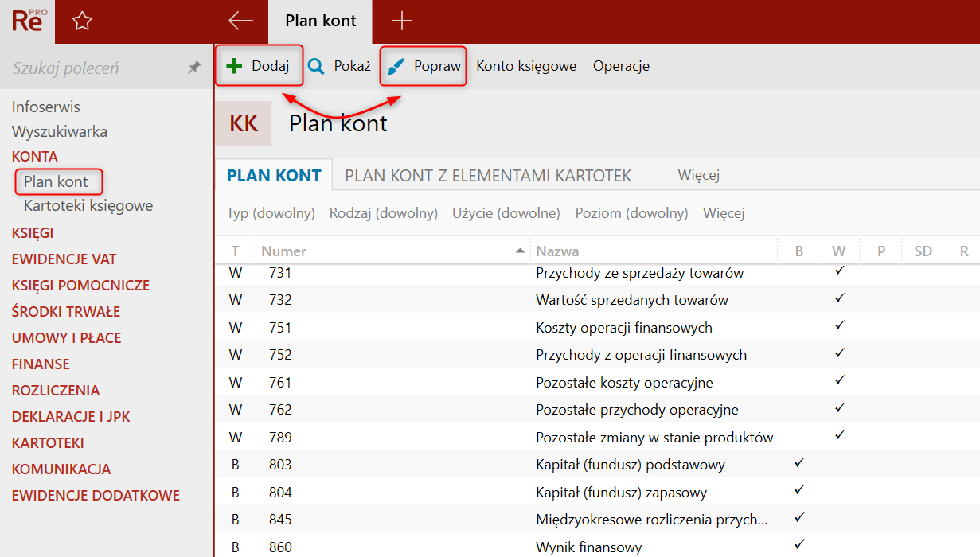
Task: Open the Rodzaj (dowolny) filter
Action: [x=384, y=213]
